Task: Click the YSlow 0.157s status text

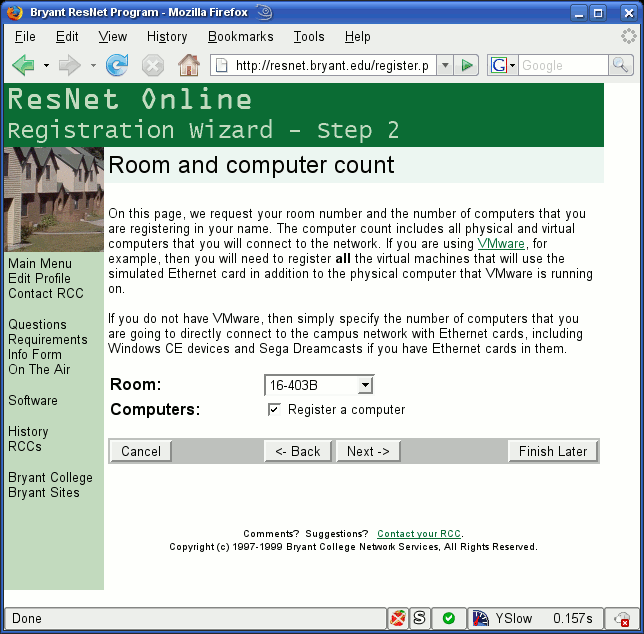Action: pyautogui.click(x=544, y=618)
